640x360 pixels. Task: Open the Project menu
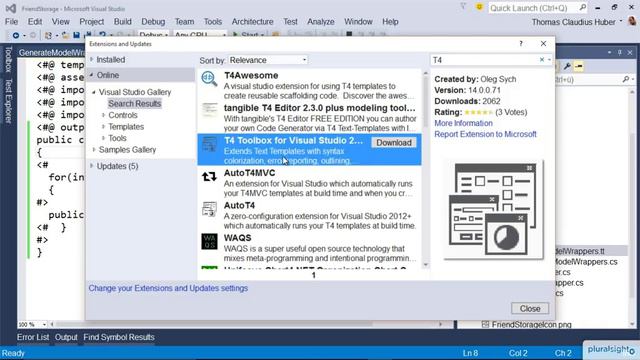91,22
